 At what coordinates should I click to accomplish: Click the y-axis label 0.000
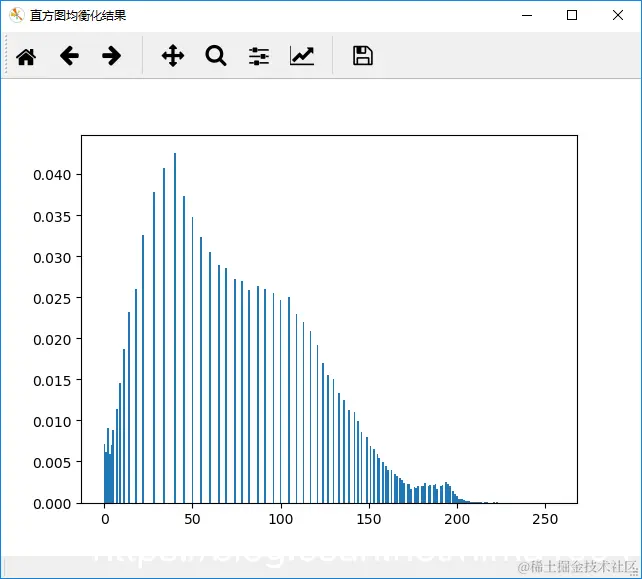click(52, 504)
